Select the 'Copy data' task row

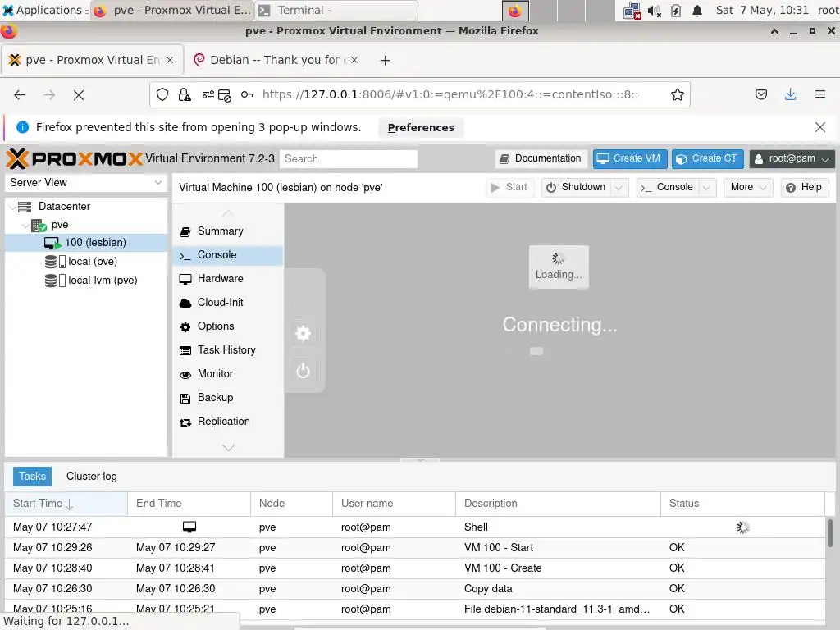[x=415, y=589]
